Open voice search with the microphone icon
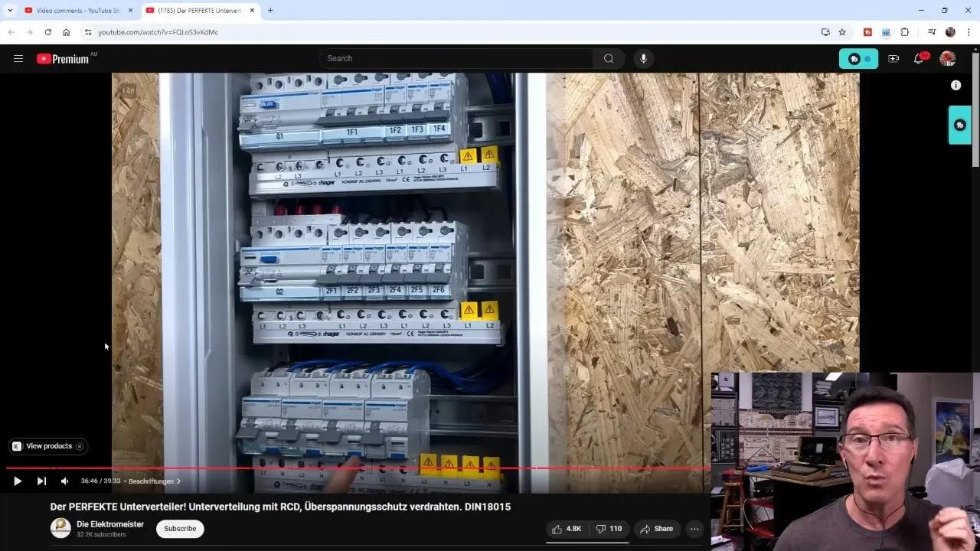This screenshot has height=551, width=980. (643, 58)
